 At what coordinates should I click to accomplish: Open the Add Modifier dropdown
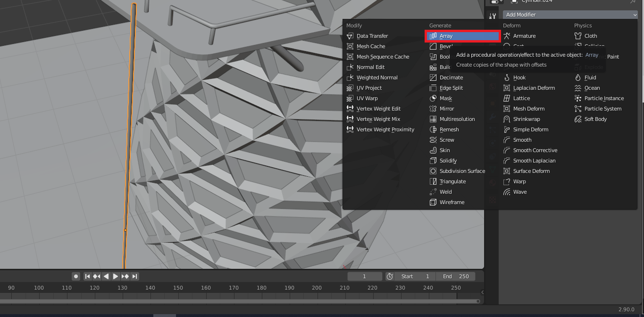(570, 15)
